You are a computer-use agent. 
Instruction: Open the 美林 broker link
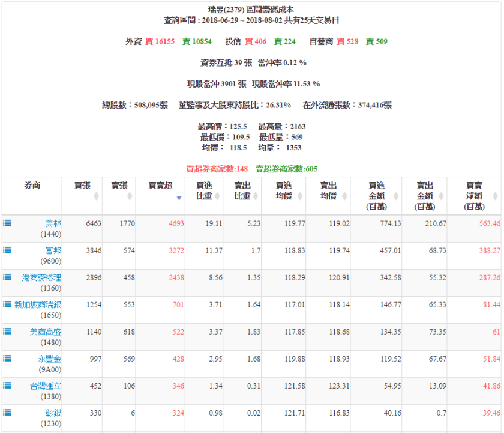[53, 223]
